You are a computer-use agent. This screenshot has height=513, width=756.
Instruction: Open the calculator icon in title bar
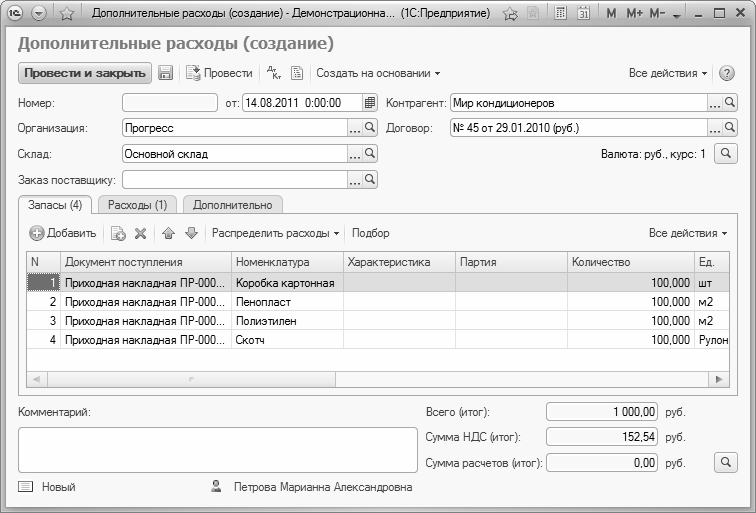coord(560,13)
